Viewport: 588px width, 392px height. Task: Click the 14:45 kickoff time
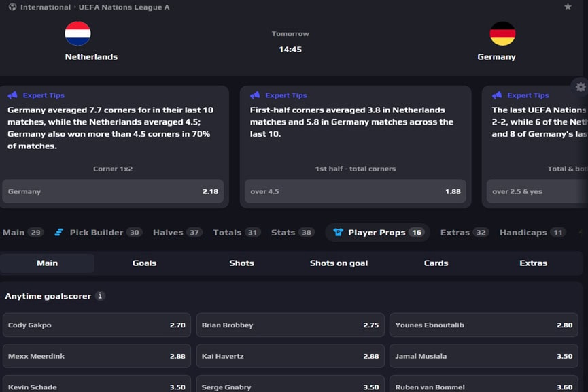290,49
